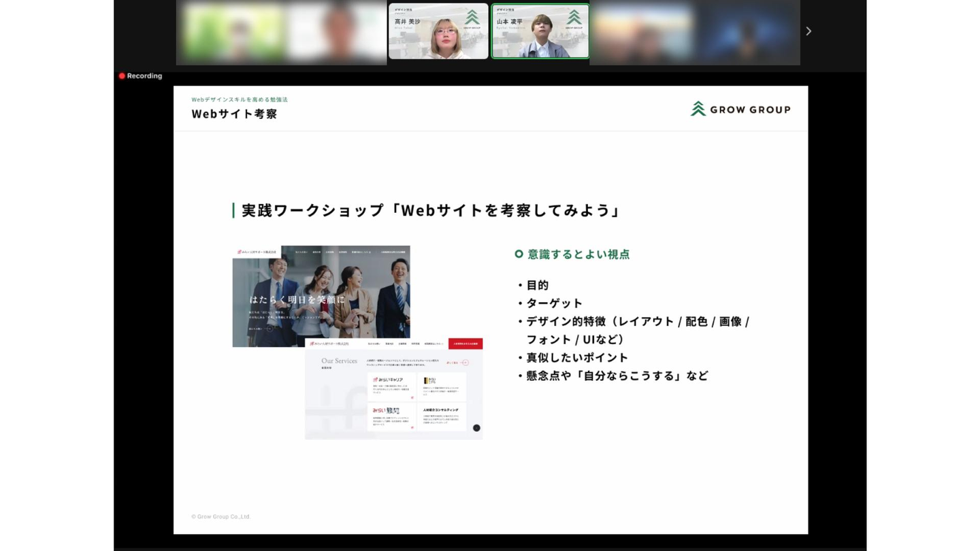Click the "© Grow Group Co.,Ltd." footer

point(221,517)
